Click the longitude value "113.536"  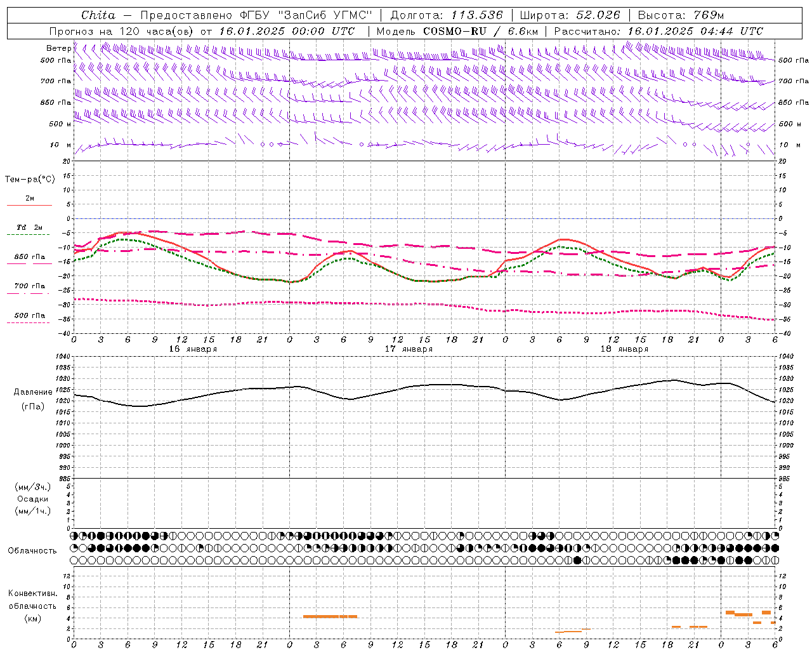[x=477, y=15]
